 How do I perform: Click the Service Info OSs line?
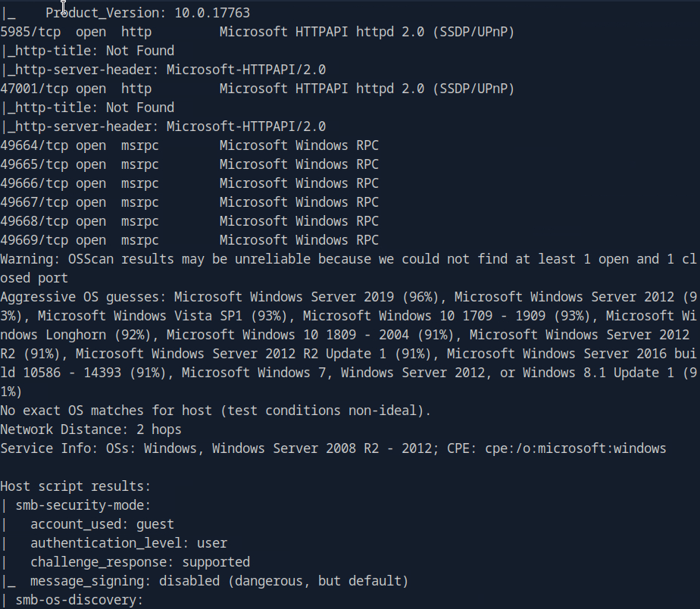pyautogui.click(x=333, y=448)
